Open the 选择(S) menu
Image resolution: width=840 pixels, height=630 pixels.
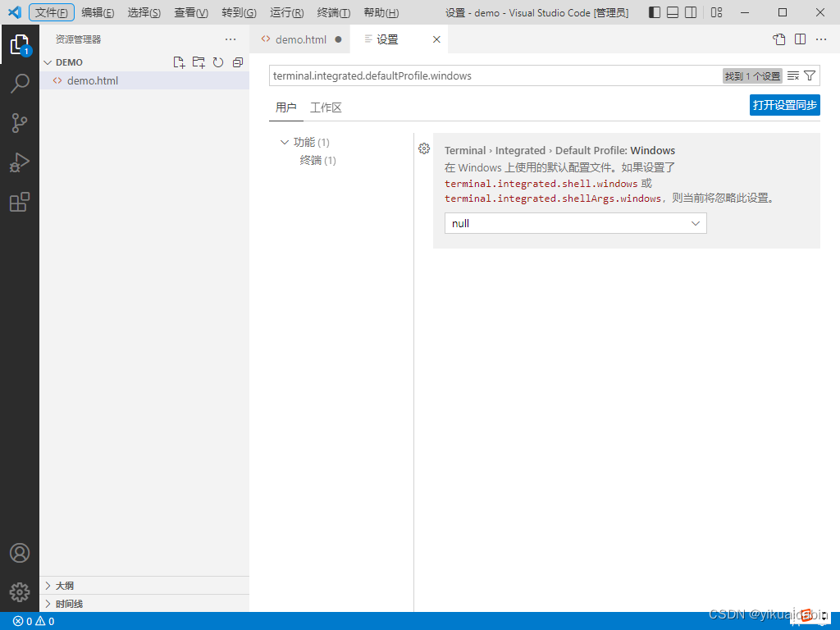[144, 12]
